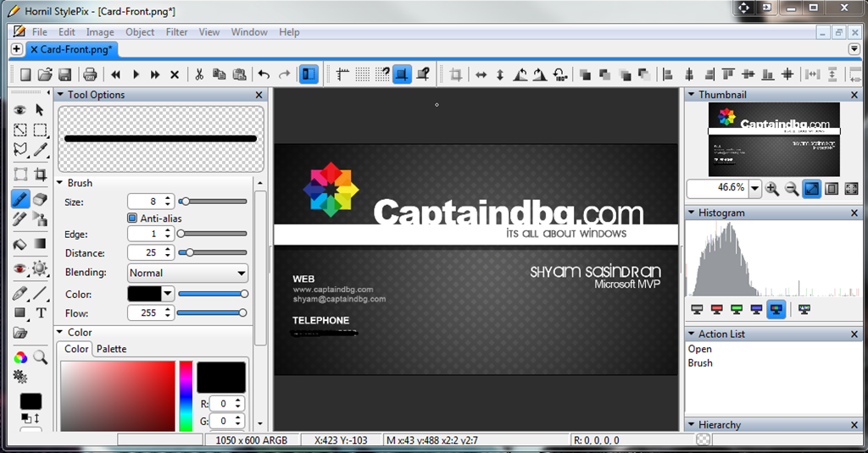Click the Paste clipboard icon
The image size is (868, 453).
(239, 75)
